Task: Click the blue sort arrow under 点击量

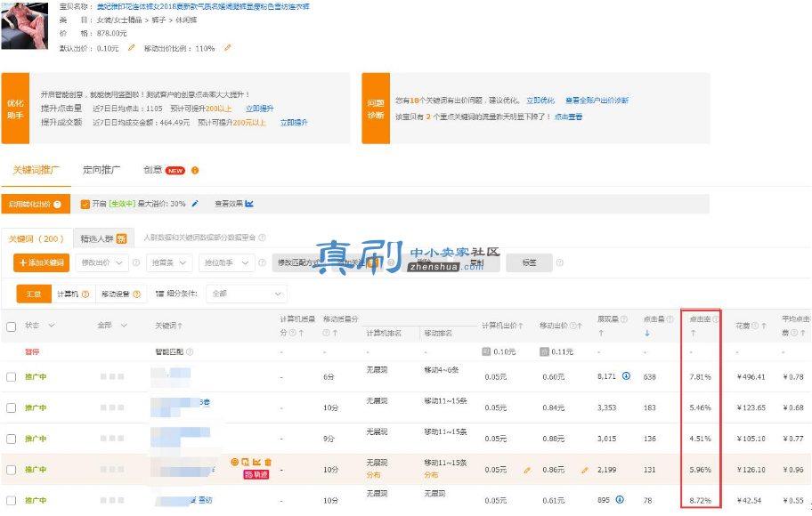Action: 646,334
